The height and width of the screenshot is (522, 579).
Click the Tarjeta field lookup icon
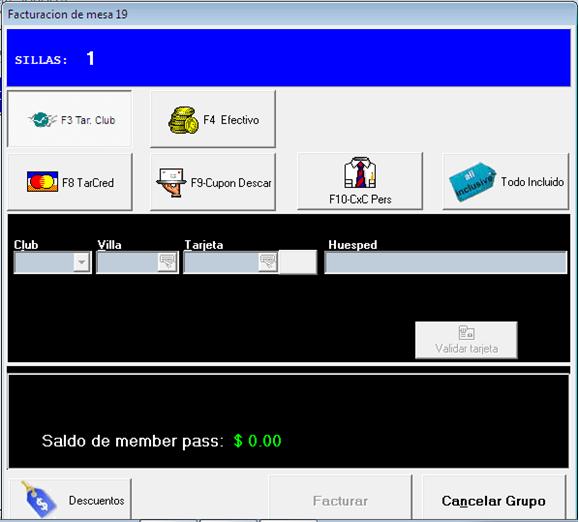click(x=268, y=262)
